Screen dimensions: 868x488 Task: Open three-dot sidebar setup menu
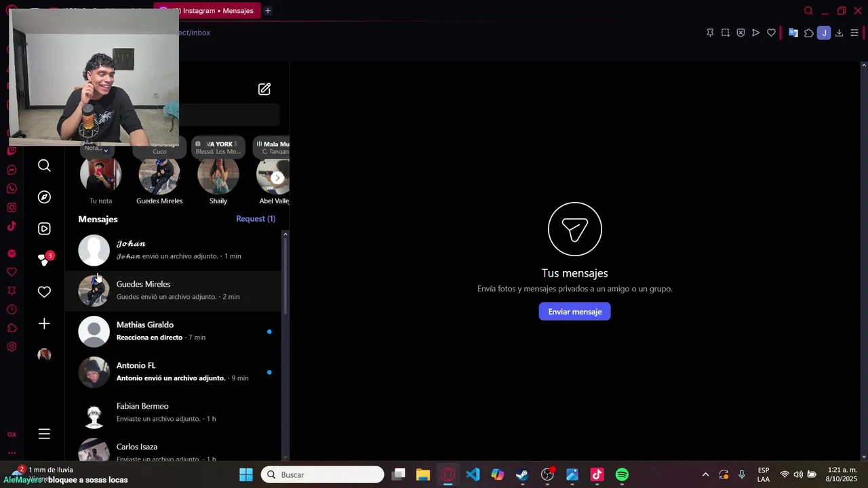click(x=12, y=453)
